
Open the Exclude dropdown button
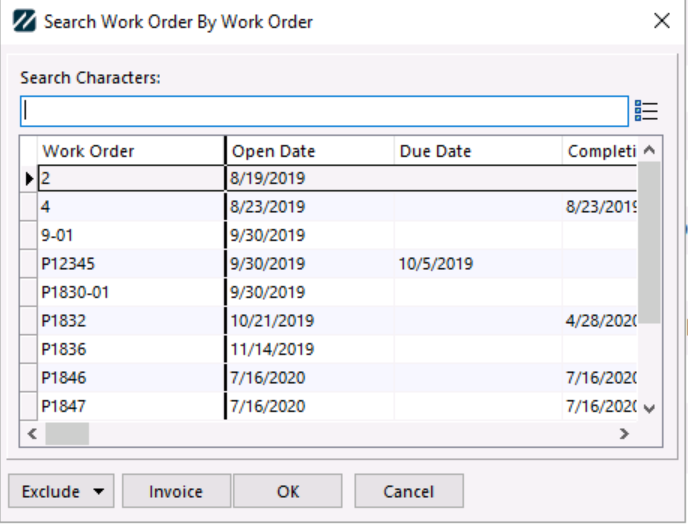click(61, 491)
